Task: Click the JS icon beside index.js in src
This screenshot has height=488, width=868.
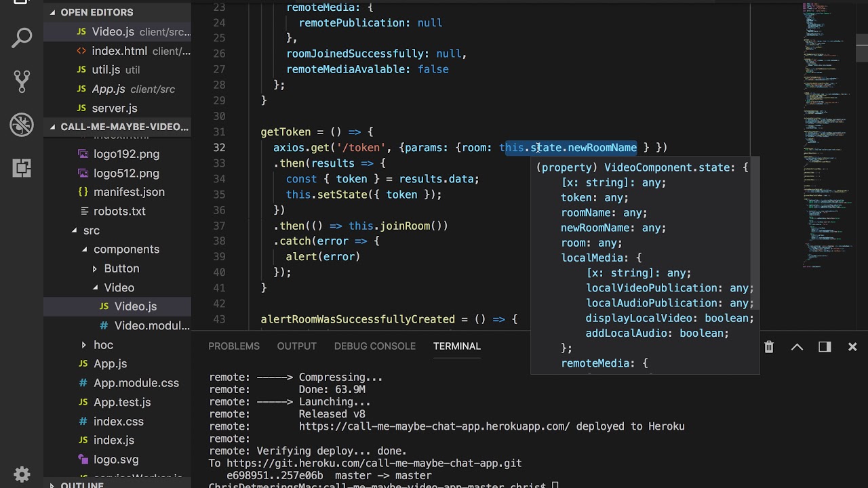Action: pos(83,441)
